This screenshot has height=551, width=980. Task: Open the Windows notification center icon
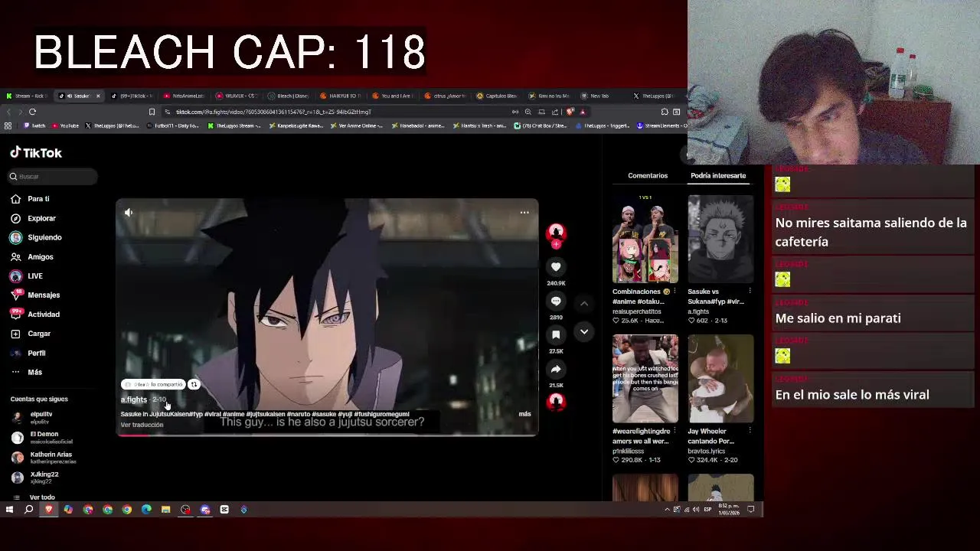751,510
